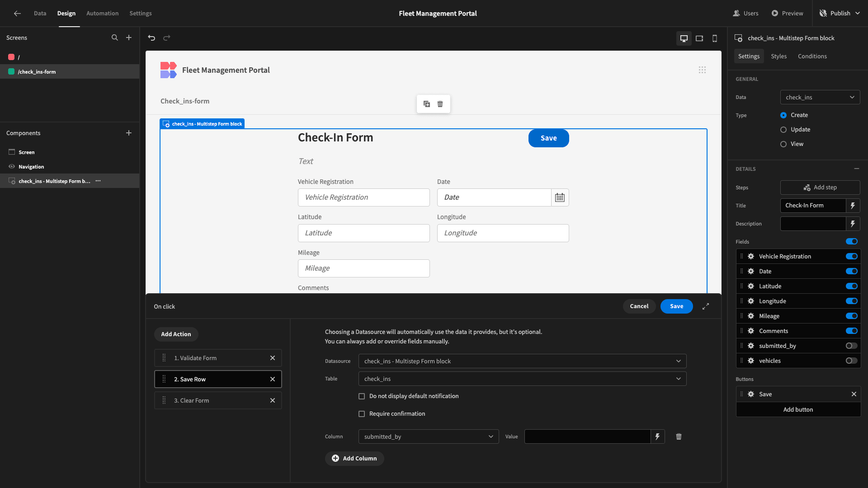The height and width of the screenshot is (488, 868).
Task: Enable submitted_by field toggle
Action: tap(852, 346)
